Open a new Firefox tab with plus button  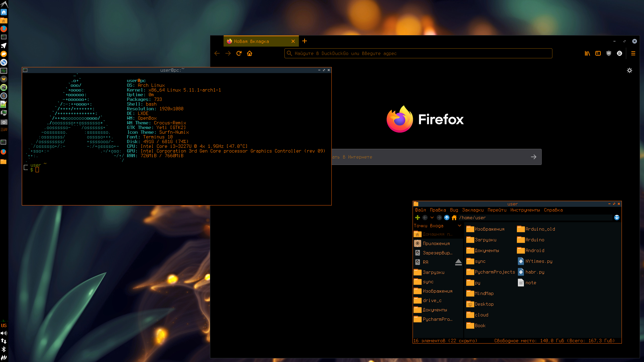305,41
